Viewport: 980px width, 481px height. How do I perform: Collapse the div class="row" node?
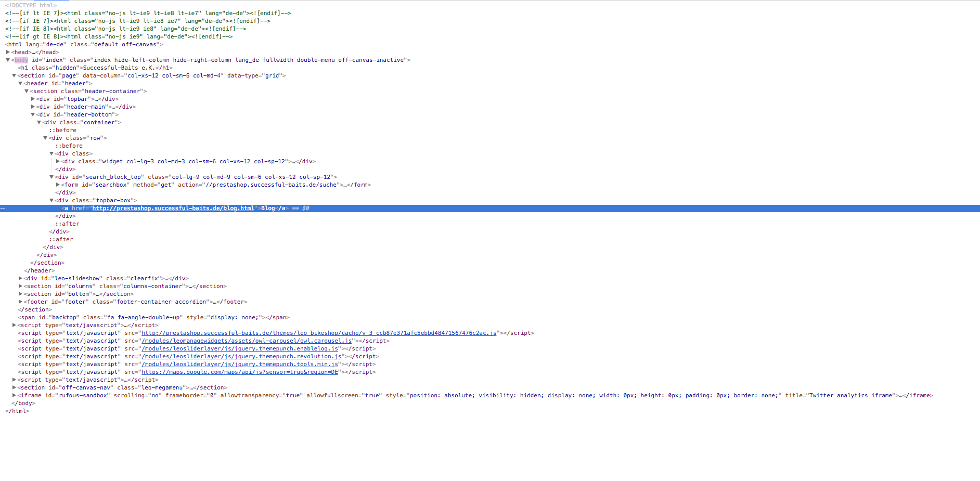click(x=45, y=138)
